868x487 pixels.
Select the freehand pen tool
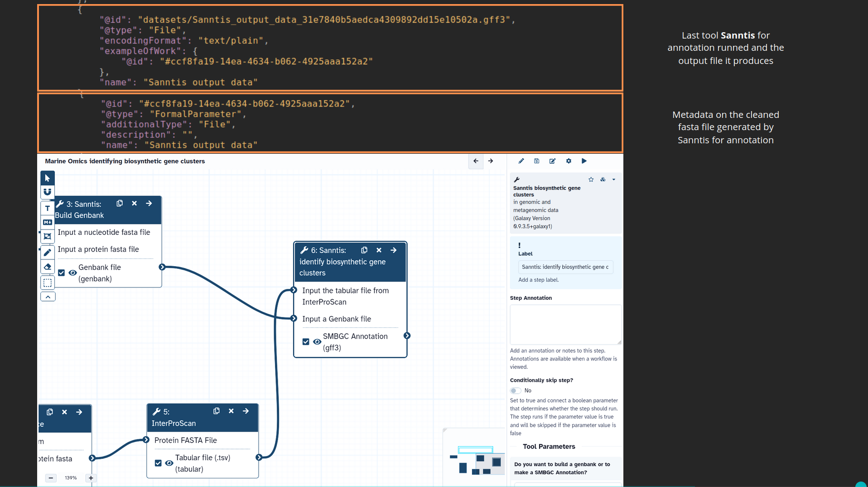point(48,252)
